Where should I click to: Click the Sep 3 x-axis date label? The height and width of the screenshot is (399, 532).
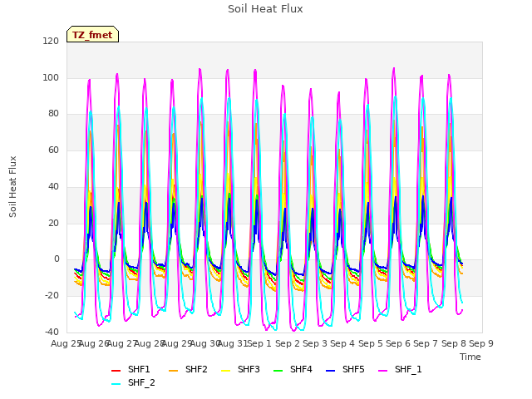[x=315, y=343]
